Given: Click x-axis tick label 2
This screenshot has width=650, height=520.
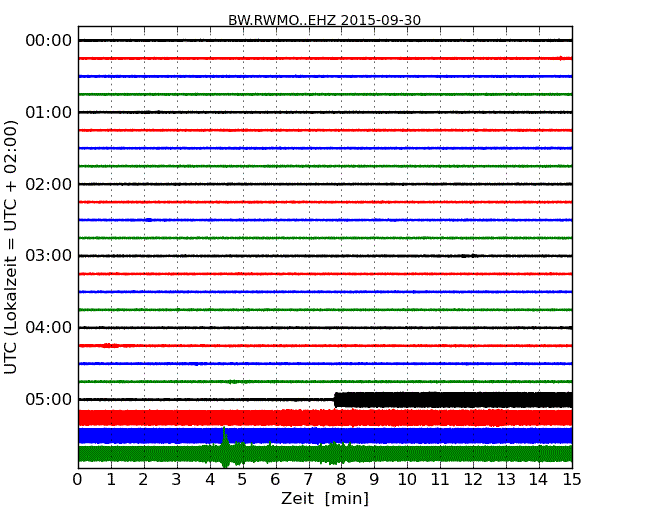Looking at the screenshot, I should 144,480.
